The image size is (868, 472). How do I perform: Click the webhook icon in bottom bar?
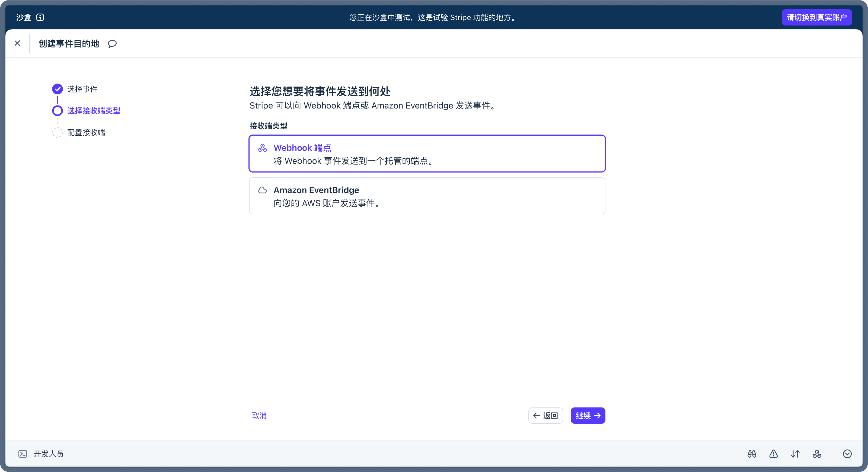817,454
